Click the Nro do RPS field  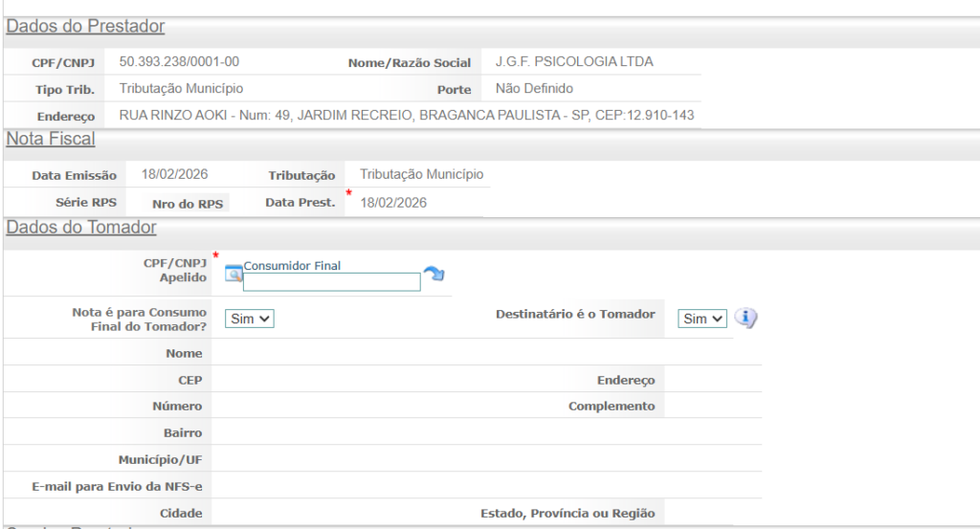pyautogui.click(x=188, y=204)
